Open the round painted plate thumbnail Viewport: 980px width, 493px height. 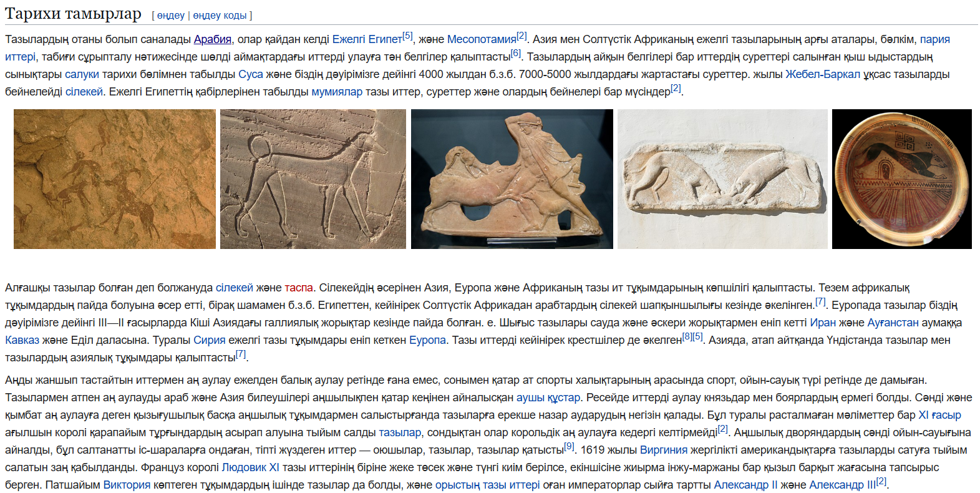pyautogui.click(x=902, y=179)
